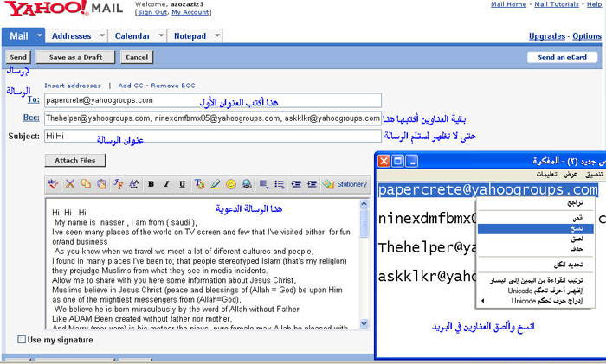
Task: Open the highlighter color icon
Action: pos(215,184)
